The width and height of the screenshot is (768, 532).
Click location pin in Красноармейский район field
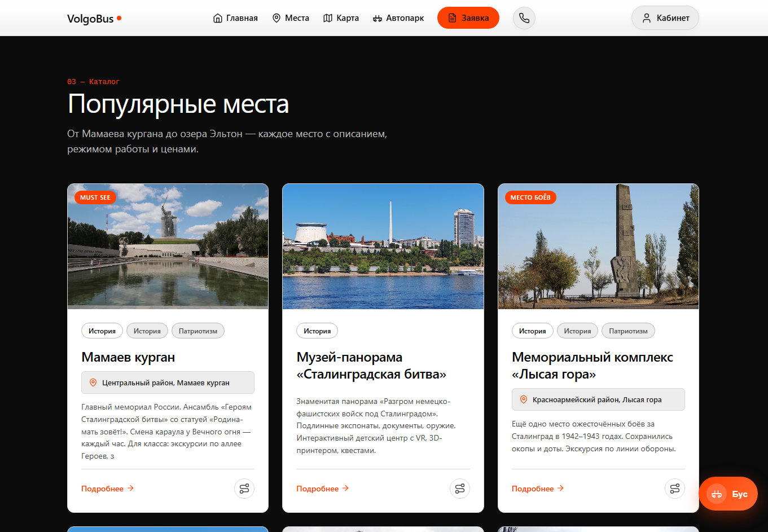[x=524, y=399]
